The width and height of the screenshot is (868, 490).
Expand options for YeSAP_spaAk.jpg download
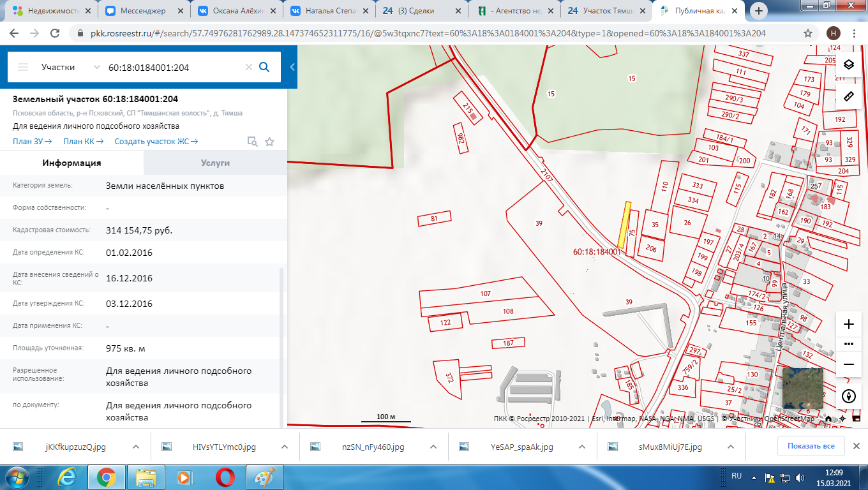coord(581,447)
